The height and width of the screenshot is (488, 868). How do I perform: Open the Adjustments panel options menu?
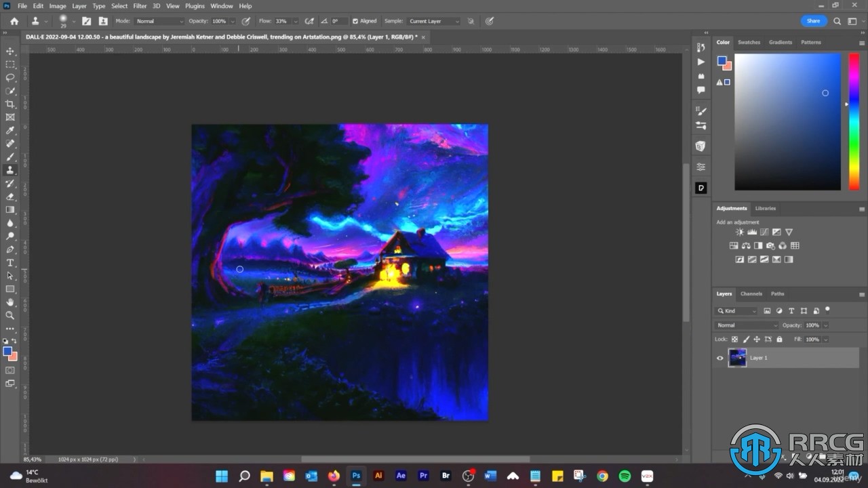click(861, 209)
